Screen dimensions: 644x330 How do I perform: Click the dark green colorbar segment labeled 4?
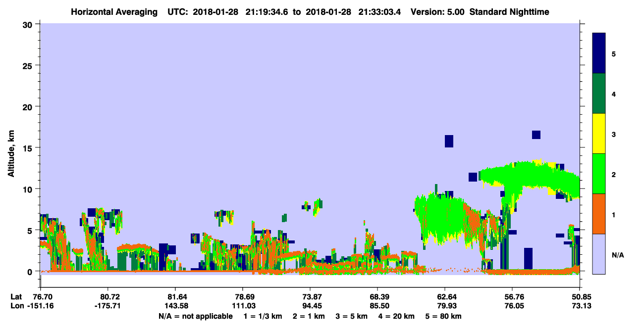coord(599,94)
